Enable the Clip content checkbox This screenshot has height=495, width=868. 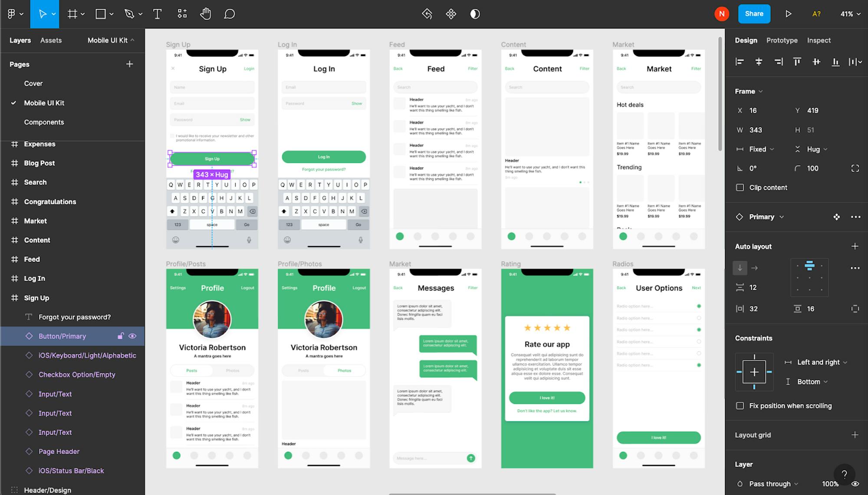(740, 188)
